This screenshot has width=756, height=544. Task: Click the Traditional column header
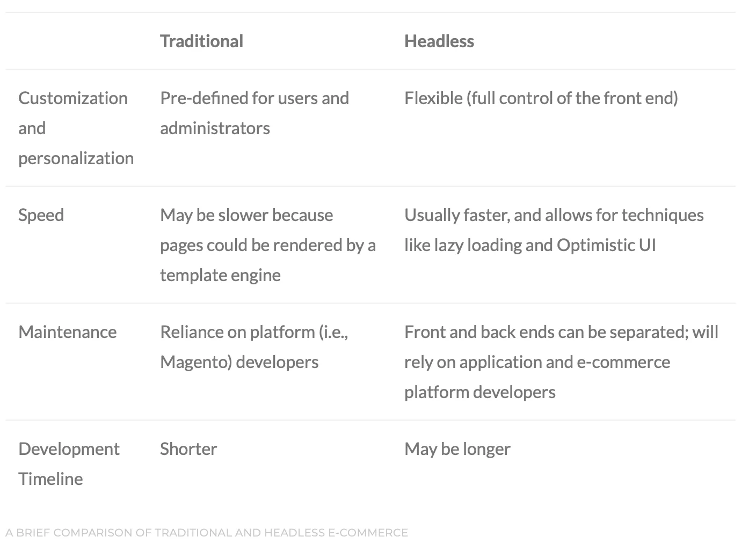tap(201, 41)
